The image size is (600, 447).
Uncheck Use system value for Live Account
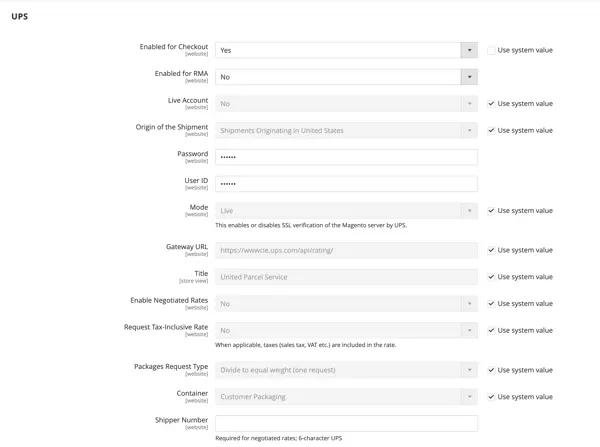click(491, 104)
